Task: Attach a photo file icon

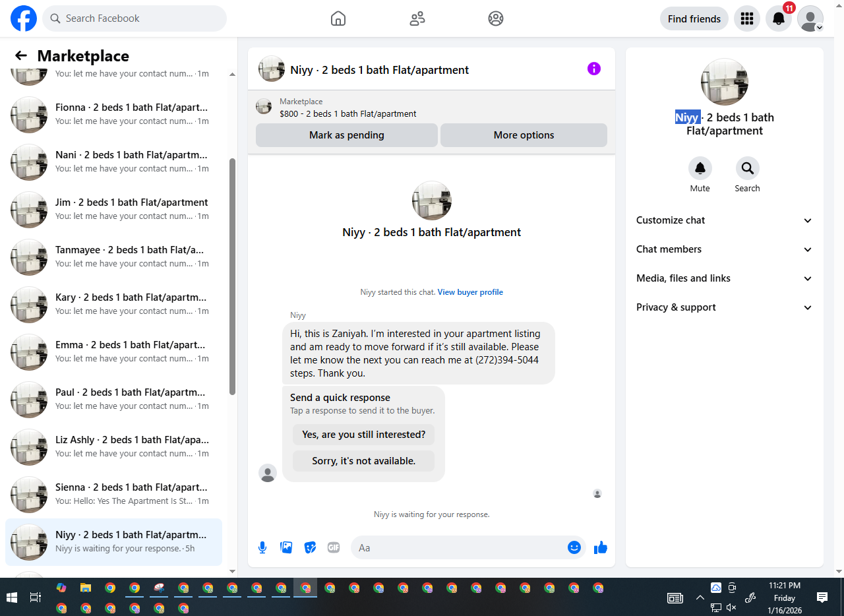Action: [x=286, y=547]
